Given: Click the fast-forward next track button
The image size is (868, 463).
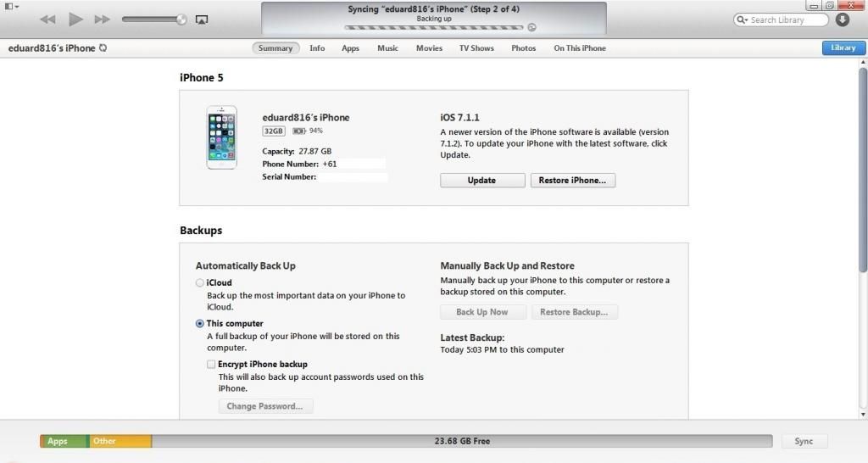Looking at the screenshot, I should 102,20.
